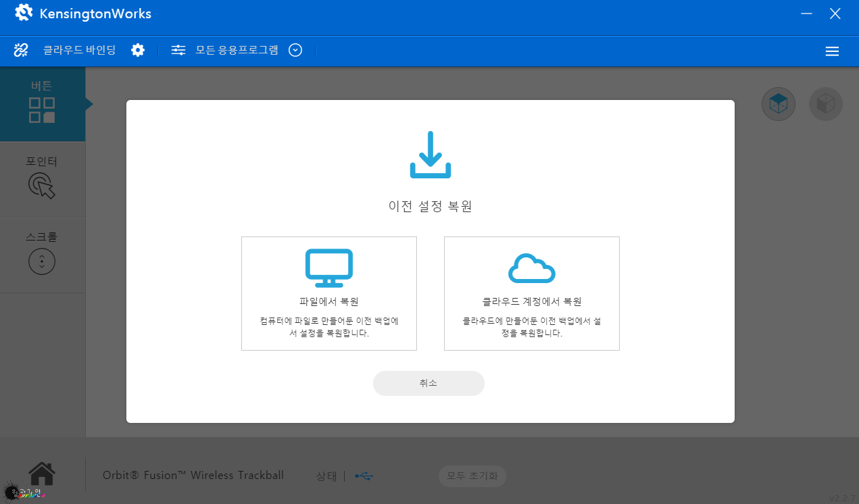Click the KensingtonWorks gear logo
Screen dimensions: 859x504
24,13
